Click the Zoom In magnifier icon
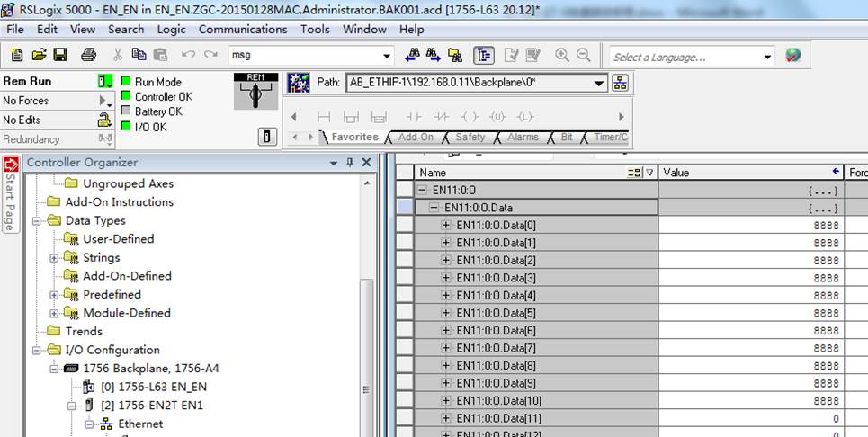The image size is (868, 437). coord(562,55)
